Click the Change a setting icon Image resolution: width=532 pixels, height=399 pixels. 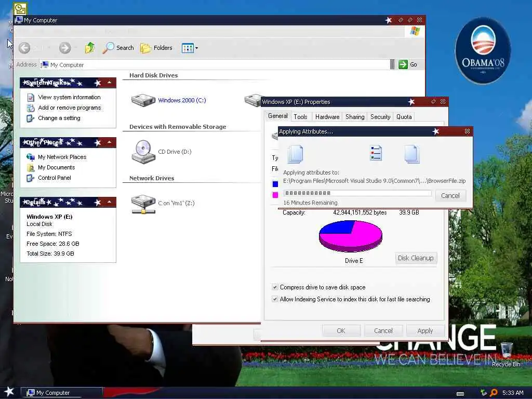tap(31, 118)
